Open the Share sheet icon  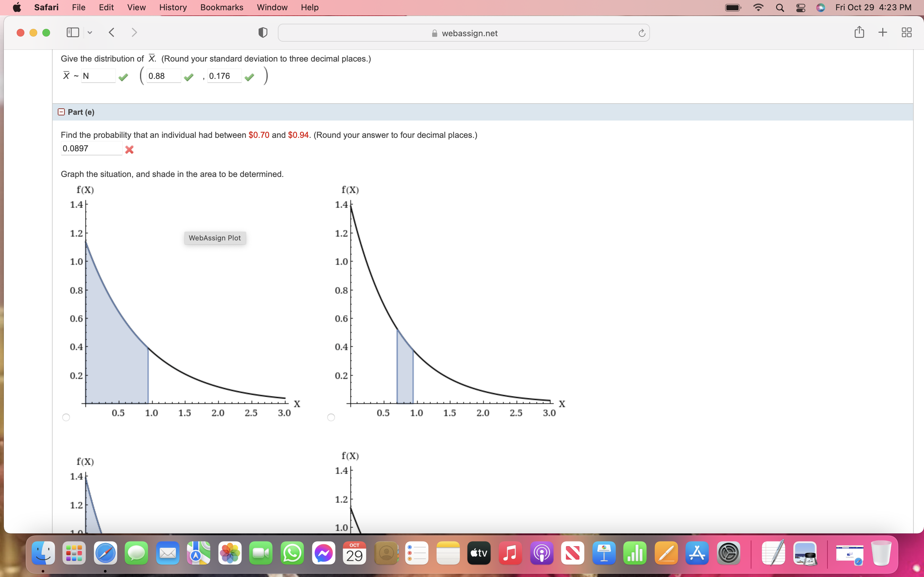click(x=859, y=32)
